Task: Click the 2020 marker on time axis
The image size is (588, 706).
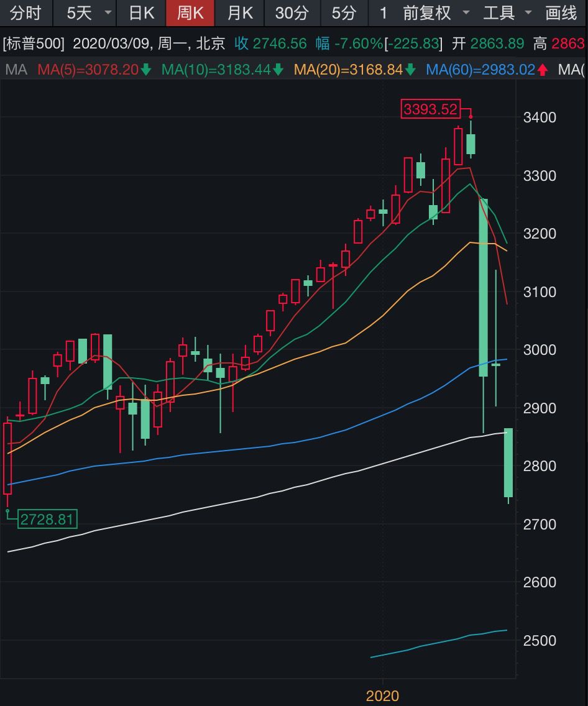Action: pyautogui.click(x=383, y=695)
